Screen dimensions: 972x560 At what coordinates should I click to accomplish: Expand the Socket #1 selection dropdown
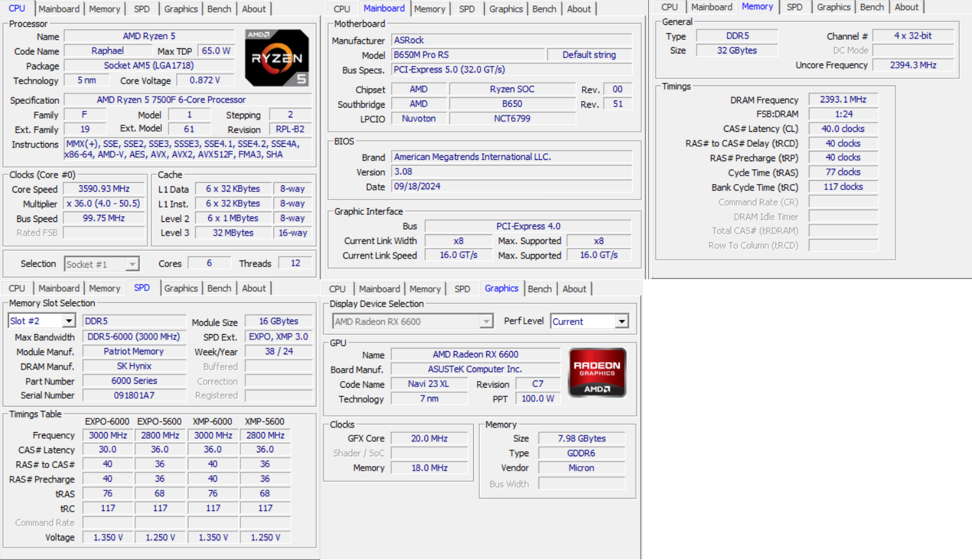[132, 264]
